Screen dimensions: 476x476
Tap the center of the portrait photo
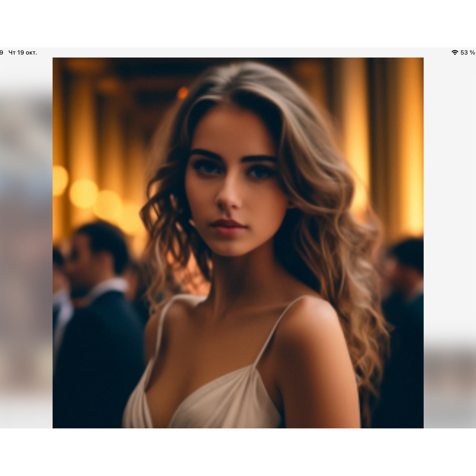pos(238,243)
